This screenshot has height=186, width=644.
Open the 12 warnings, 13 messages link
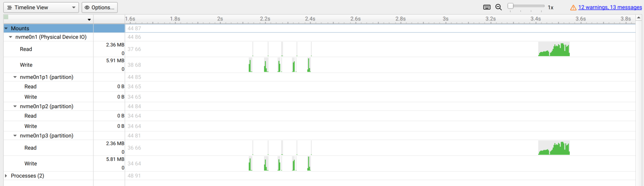point(610,7)
